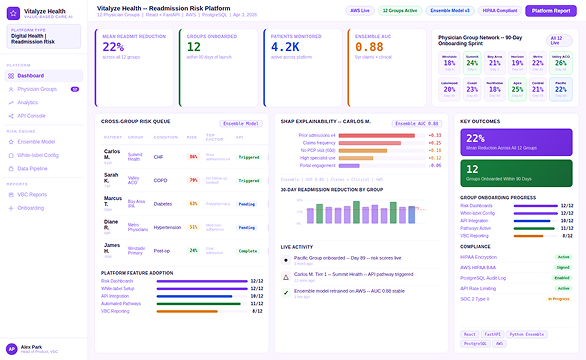Click the Ensemble AUC 0.88 tag
Viewport: 586px width, 360px height.
point(417,124)
